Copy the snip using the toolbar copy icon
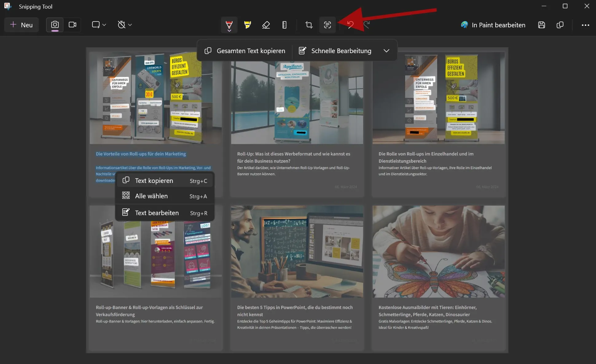Image resolution: width=596 pixels, height=364 pixels. click(x=560, y=25)
